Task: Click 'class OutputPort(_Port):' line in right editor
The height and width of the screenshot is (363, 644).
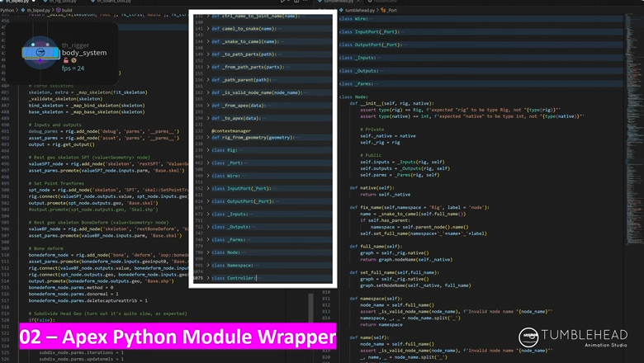Action: (372, 45)
